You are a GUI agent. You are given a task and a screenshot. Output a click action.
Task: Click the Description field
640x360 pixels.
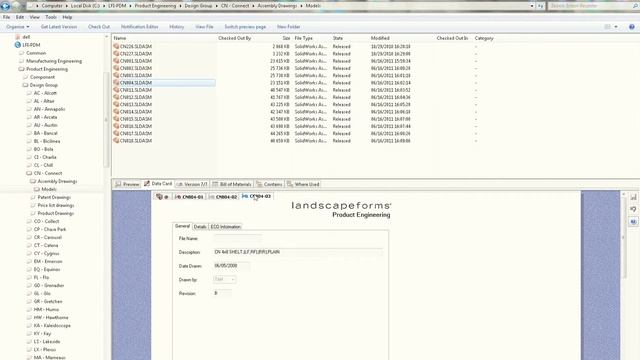pyautogui.click(x=298, y=252)
